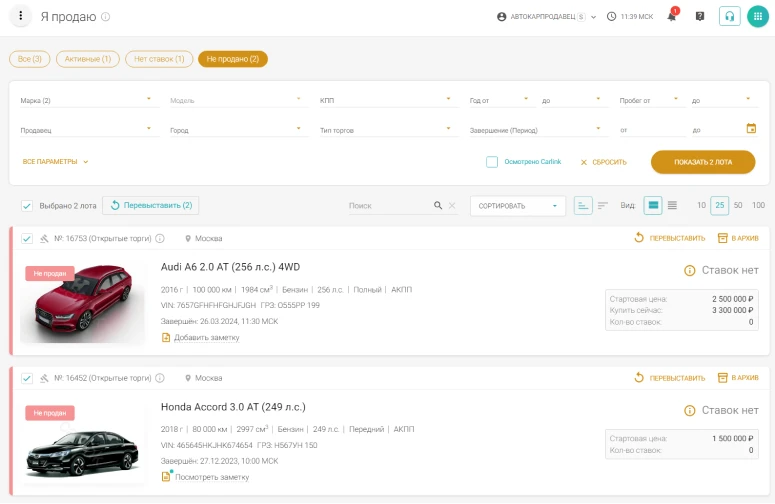This screenshot has width=775, height=504.
Task: Deselect the Honda Accord lot checkbox
Action: (x=27, y=378)
